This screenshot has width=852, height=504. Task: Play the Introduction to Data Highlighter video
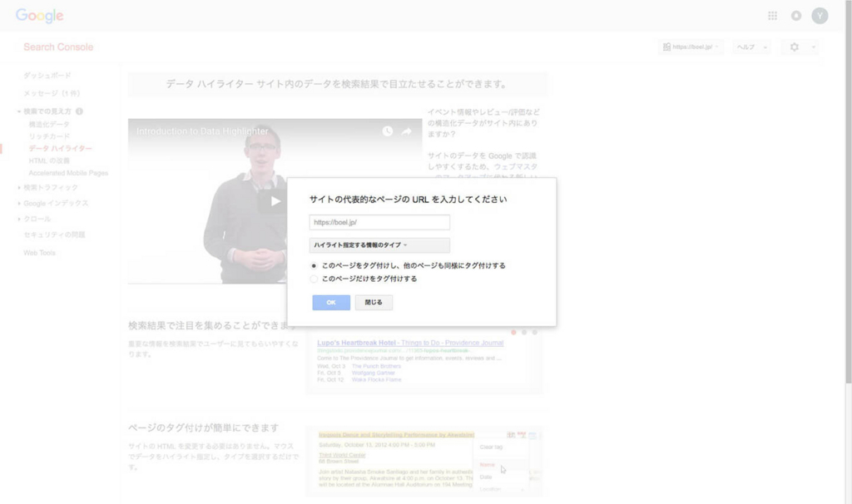tap(275, 201)
